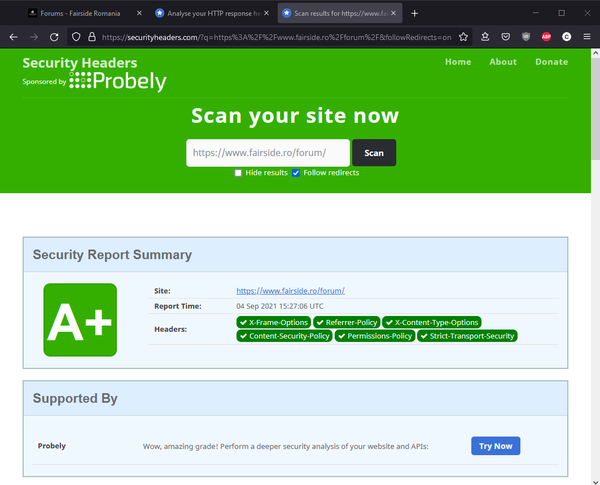Close the Forums - Fairside Romania tab
The image size is (600, 485).
[x=139, y=13]
